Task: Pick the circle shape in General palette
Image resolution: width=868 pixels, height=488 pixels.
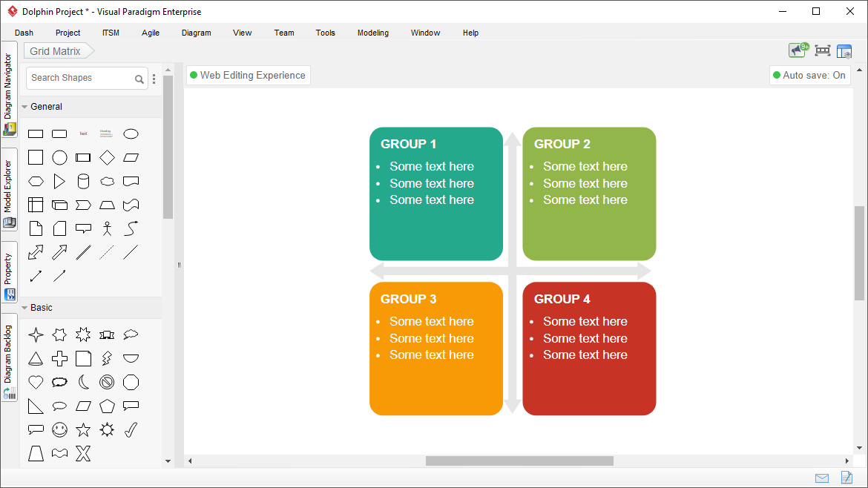Action: (59, 158)
